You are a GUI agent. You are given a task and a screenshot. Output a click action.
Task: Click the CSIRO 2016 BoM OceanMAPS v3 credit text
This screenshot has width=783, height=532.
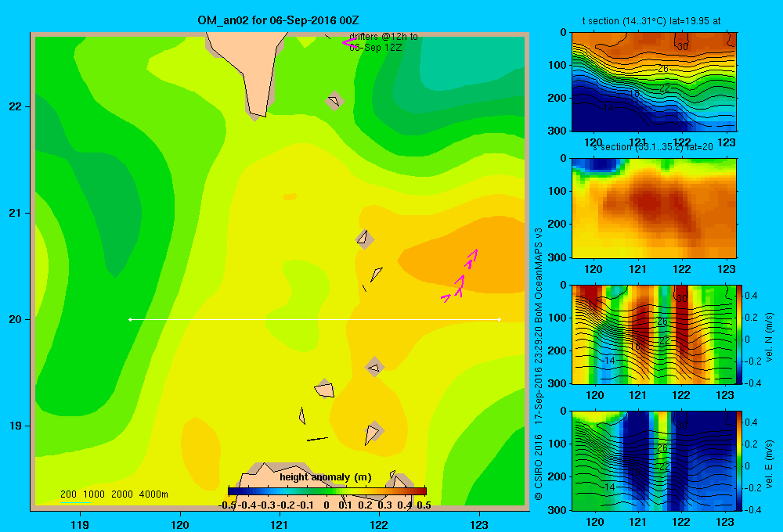pos(539,364)
